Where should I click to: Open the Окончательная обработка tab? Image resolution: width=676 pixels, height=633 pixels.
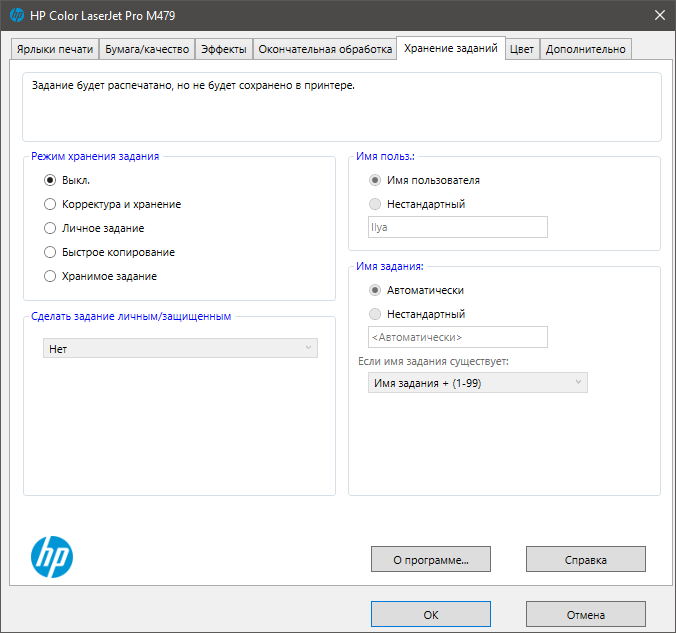point(325,49)
